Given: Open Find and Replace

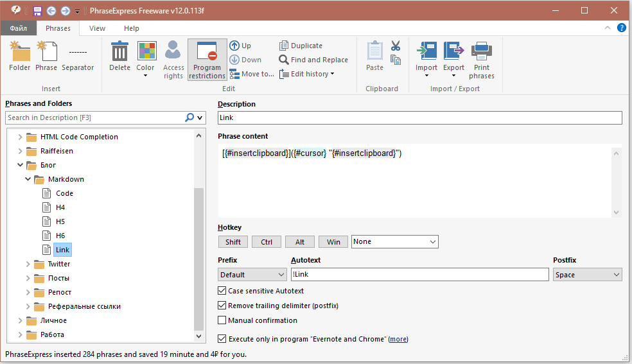Looking at the screenshot, I should [x=313, y=60].
